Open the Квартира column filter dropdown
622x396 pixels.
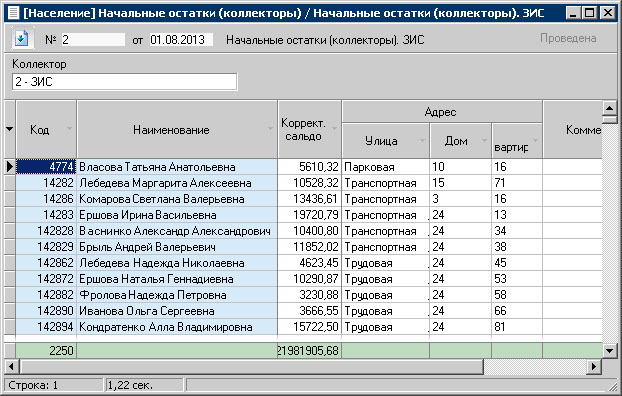pos(536,140)
